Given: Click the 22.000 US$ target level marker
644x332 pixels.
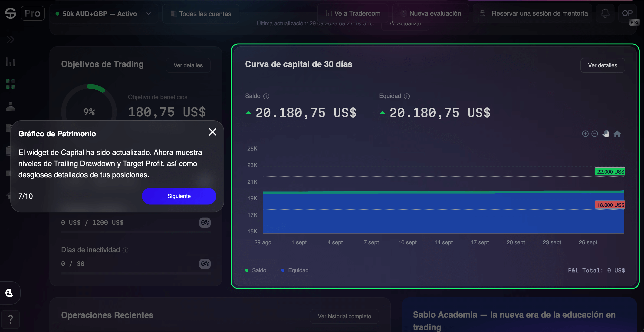Looking at the screenshot, I should 610,171.
